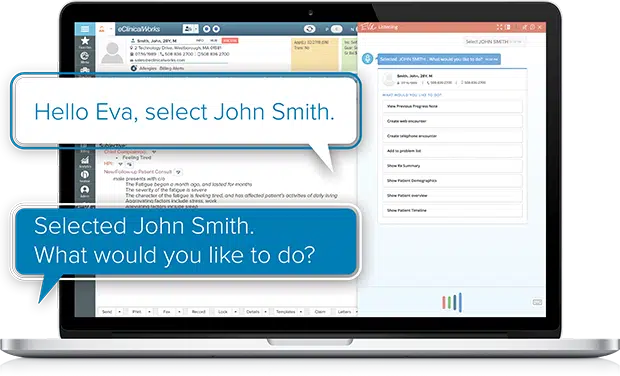Image resolution: width=620 pixels, height=376 pixels.
Task: Open the hamburger menu in eClinicalWorks
Action: (85, 29)
